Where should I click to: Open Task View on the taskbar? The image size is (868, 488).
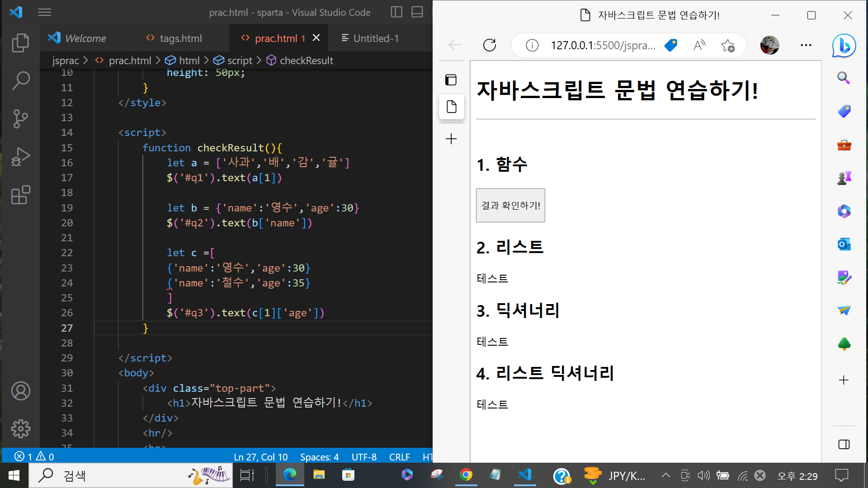(247, 475)
